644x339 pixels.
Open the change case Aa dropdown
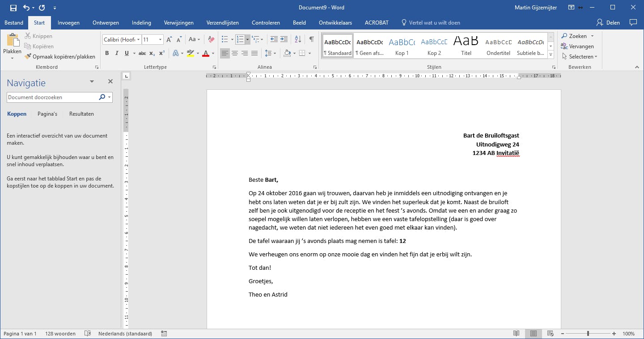pos(194,40)
